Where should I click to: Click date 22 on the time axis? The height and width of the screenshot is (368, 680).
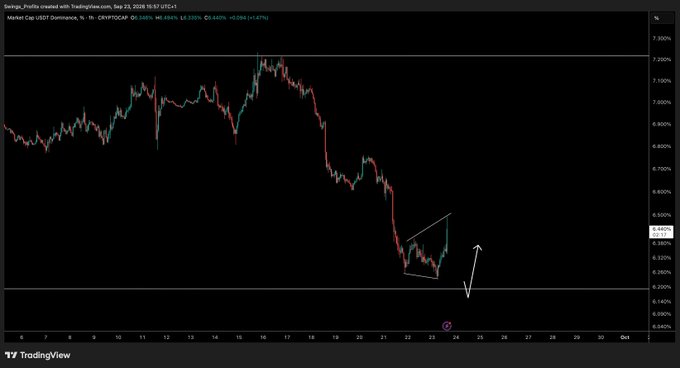pyautogui.click(x=408, y=337)
